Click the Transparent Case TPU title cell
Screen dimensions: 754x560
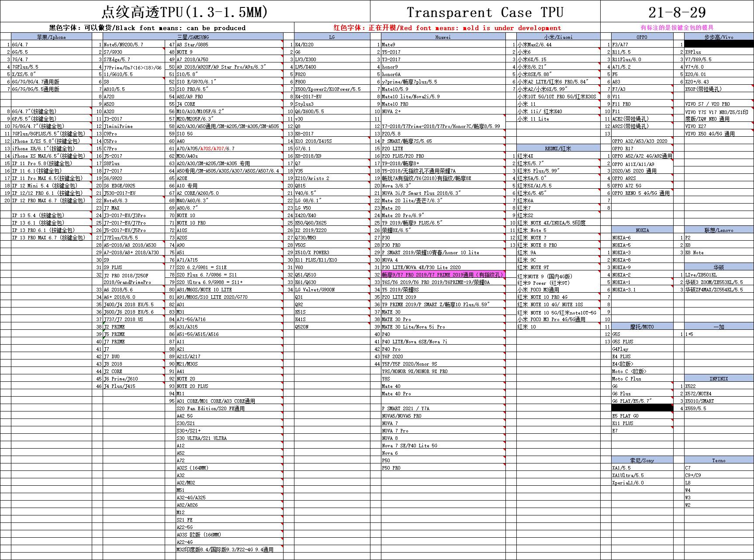485,12
